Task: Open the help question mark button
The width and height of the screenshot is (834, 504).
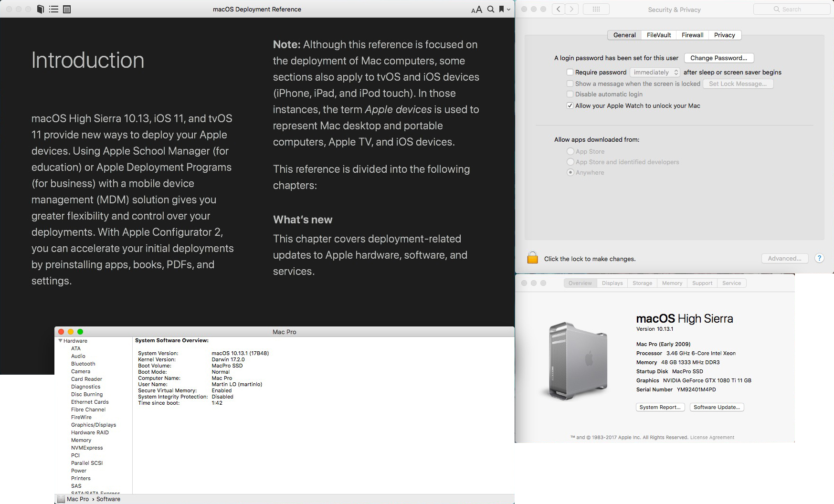Action: 819,258
